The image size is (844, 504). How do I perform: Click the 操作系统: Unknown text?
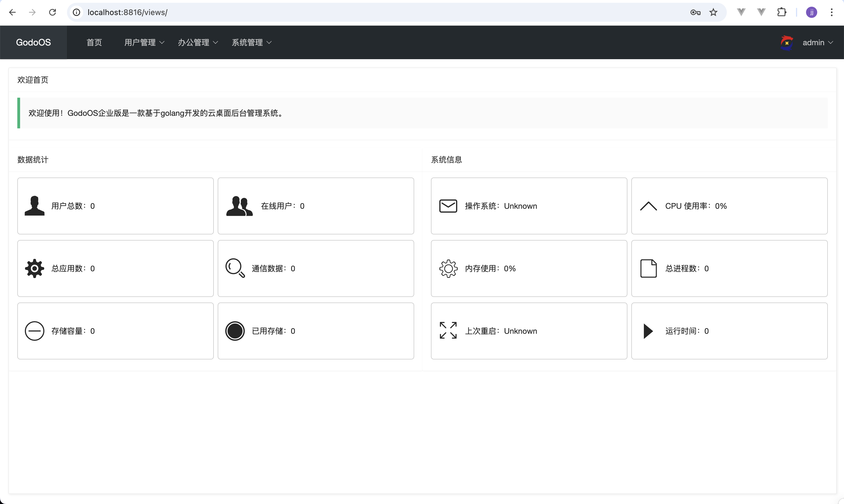click(501, 206)
